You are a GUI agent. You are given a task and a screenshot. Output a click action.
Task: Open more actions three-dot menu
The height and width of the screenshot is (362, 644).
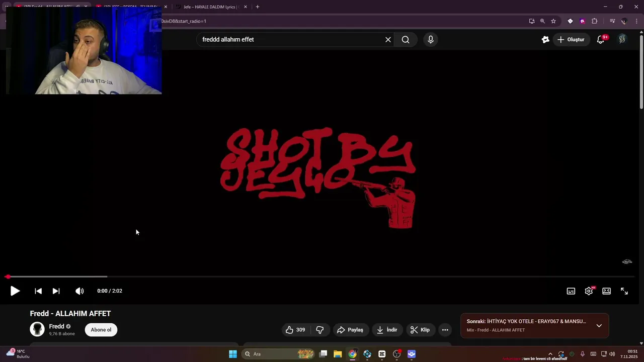coord(445,330)
